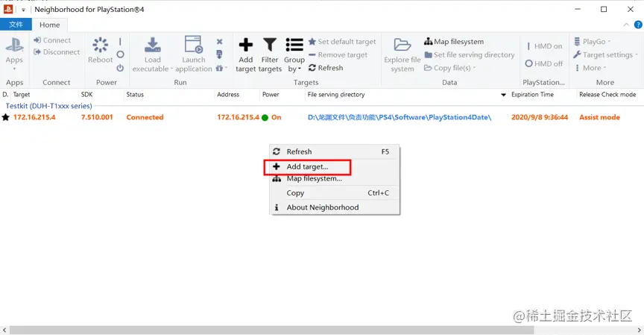Click the small X icon in Run group
Viewport: 644px width, 335px height.
[220, 42]
